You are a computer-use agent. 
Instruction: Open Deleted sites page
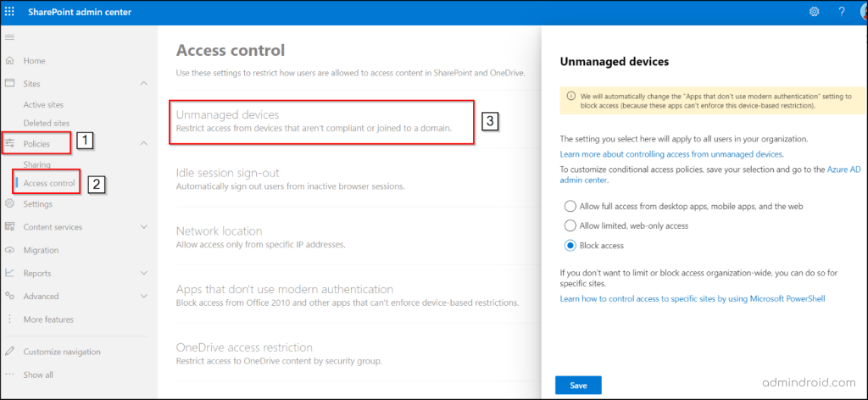47,123
